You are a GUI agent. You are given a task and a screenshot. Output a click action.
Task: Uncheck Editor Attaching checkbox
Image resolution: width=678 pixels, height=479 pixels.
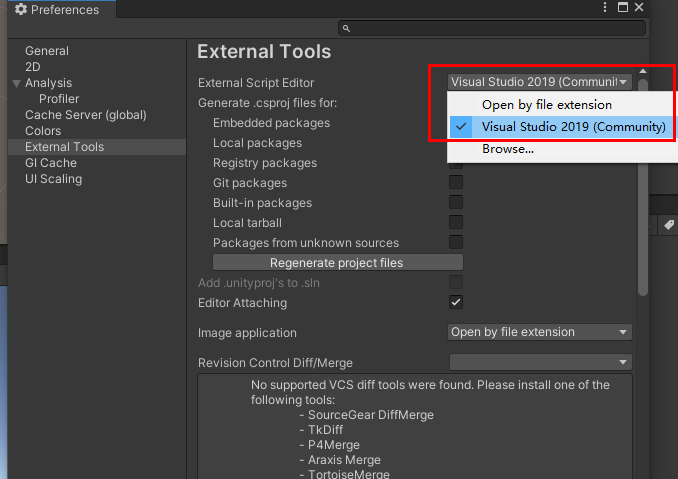pyautogui.click(x=456, y=302)
